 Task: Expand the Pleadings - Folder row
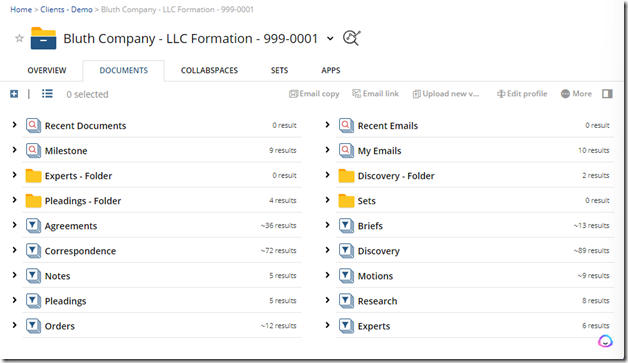[x=14, y=200]
